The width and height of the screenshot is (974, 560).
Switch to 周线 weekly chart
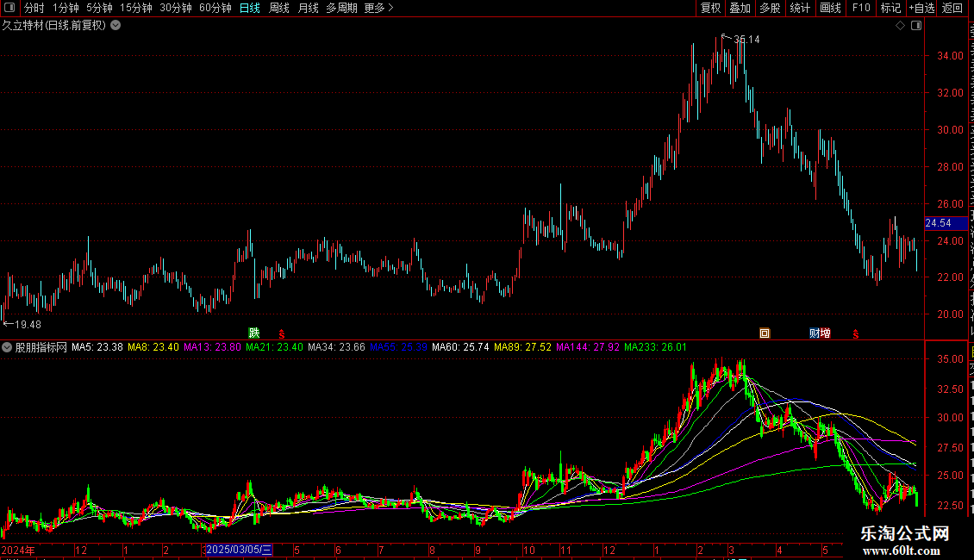pos(279,8)
